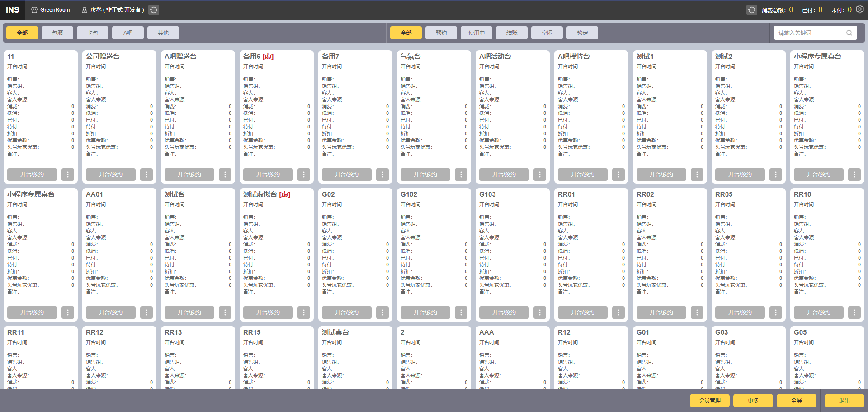Click 开台/预约 on RR05
The width and height of the screenshot is (868, 412).
[x=740, y=313]
